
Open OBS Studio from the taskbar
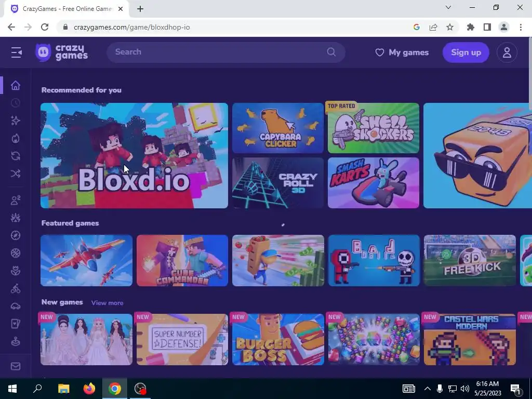[140, 389]
